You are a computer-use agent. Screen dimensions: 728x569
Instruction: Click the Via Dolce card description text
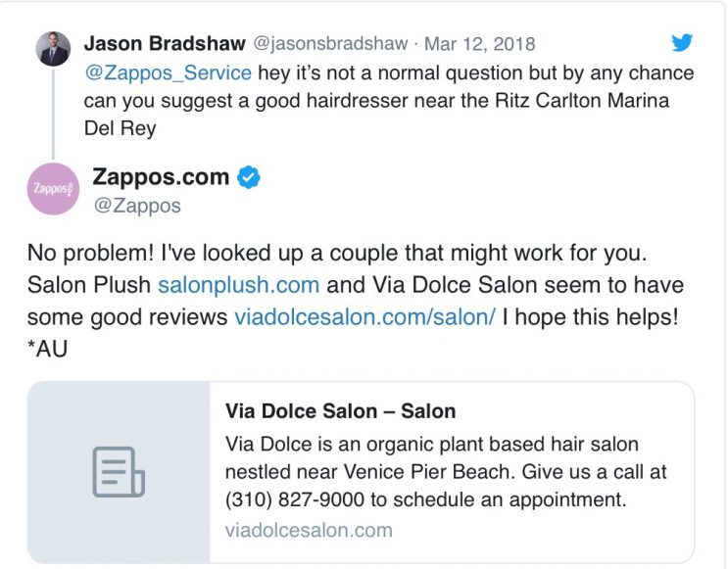click(446, 471)
